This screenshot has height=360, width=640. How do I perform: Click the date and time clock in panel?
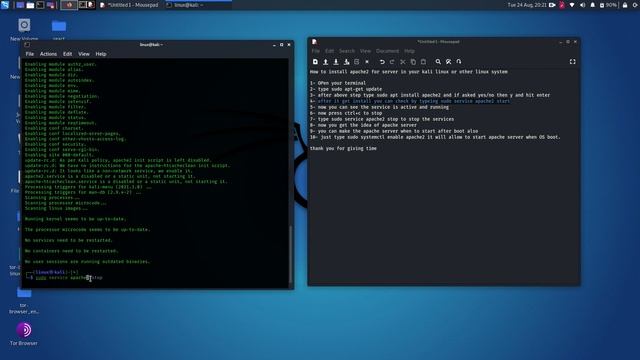tap(527, 5)
